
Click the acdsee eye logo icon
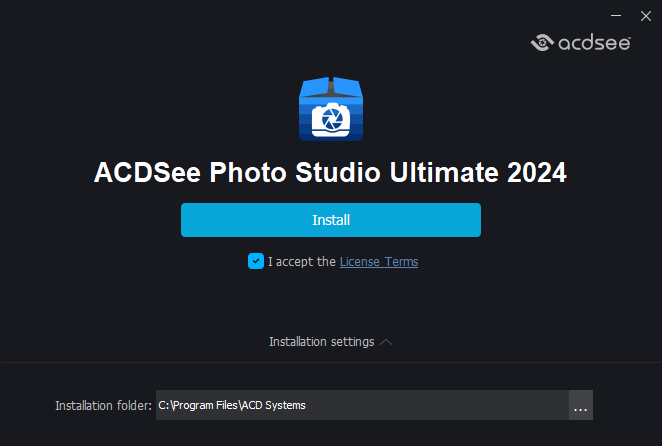pos(541,42)
